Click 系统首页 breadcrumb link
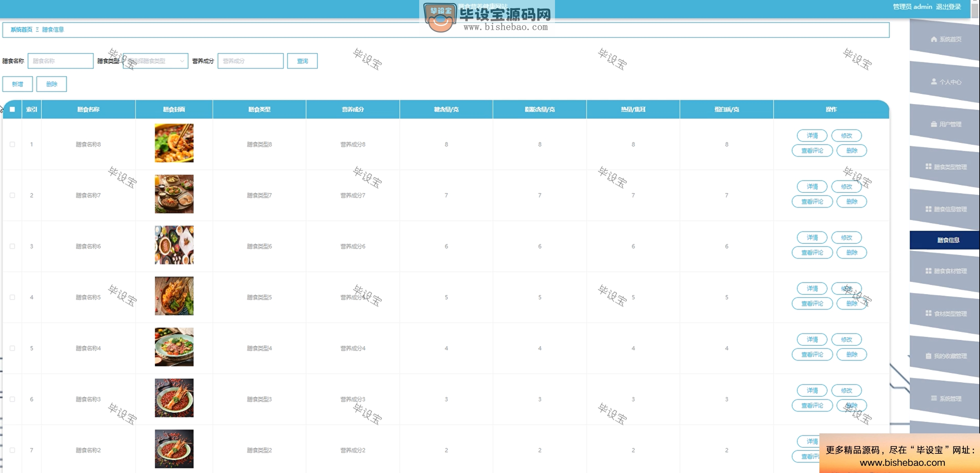This screenshot has width=980, height=473. (21, 30)
